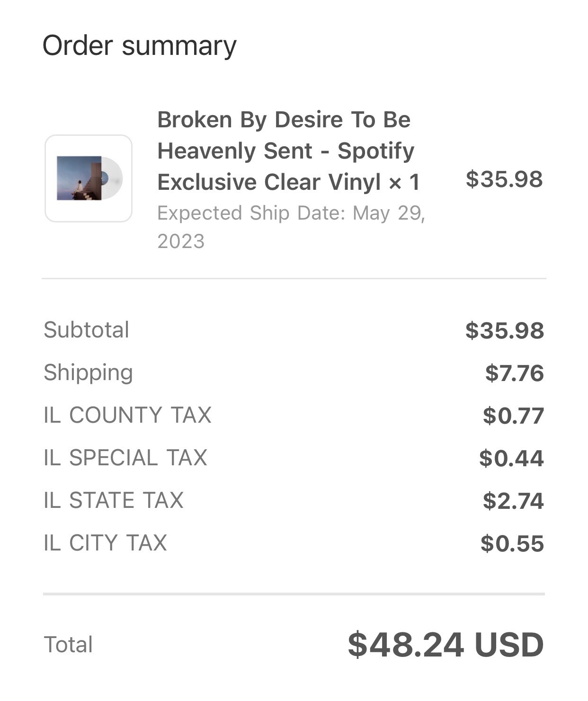
Task: Click the city tax amount $0.55
Action: click(512, 543)
